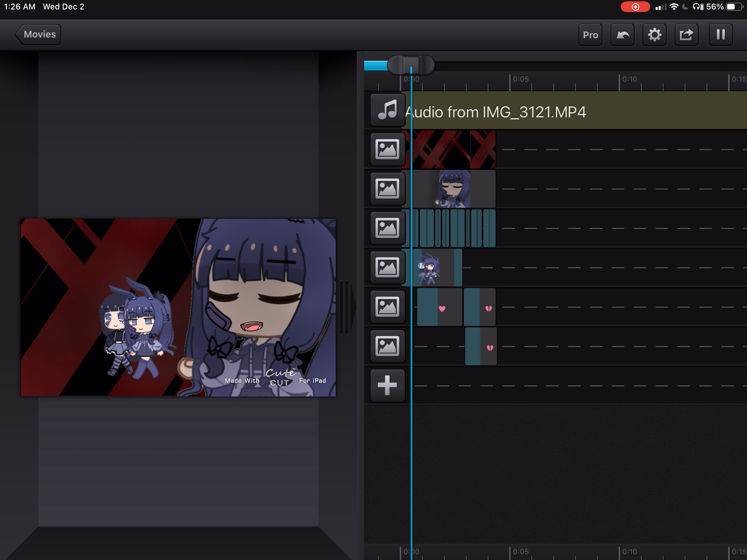Click the 0:05 mark on top ruler

point(520,79)
